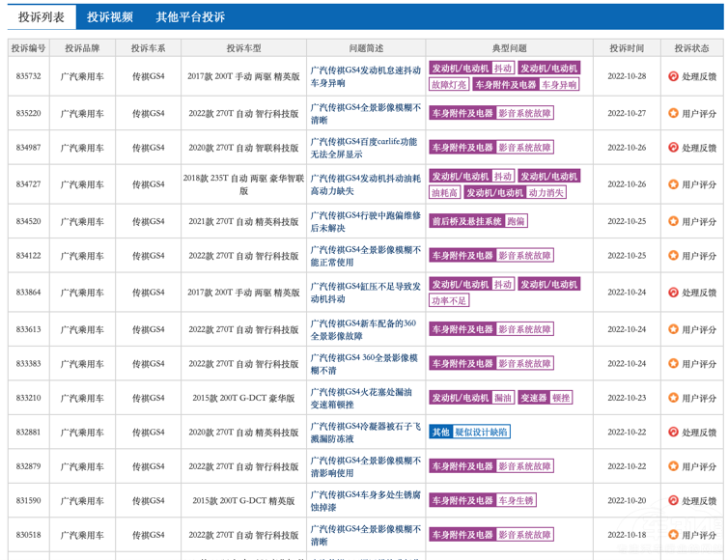The height and width of the screenshot is (560, 728).
Task: Click the 投诉时间 column header
Action: pos(626,48)
